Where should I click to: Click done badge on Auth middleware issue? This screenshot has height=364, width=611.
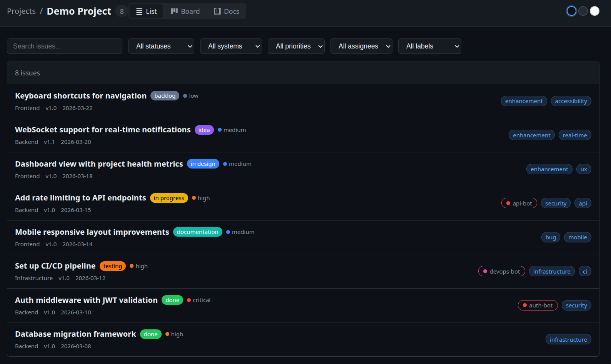pos(172,300)
